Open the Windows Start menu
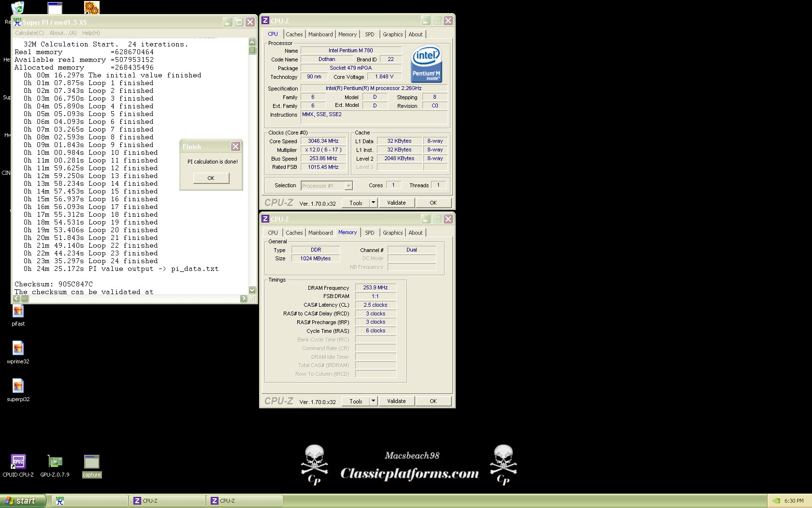This screenshot has height=508, width=812. click(x=23, y=501)
